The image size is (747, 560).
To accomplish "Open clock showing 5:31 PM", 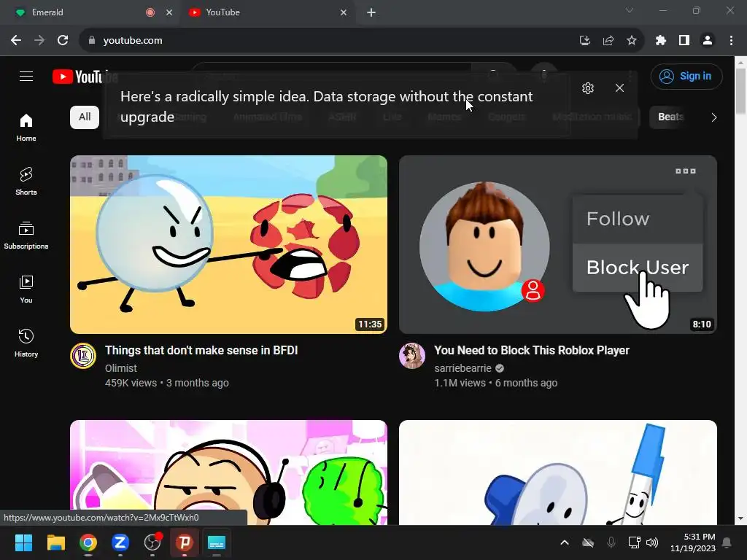I will pyautogui.click(x=693, y=542).
